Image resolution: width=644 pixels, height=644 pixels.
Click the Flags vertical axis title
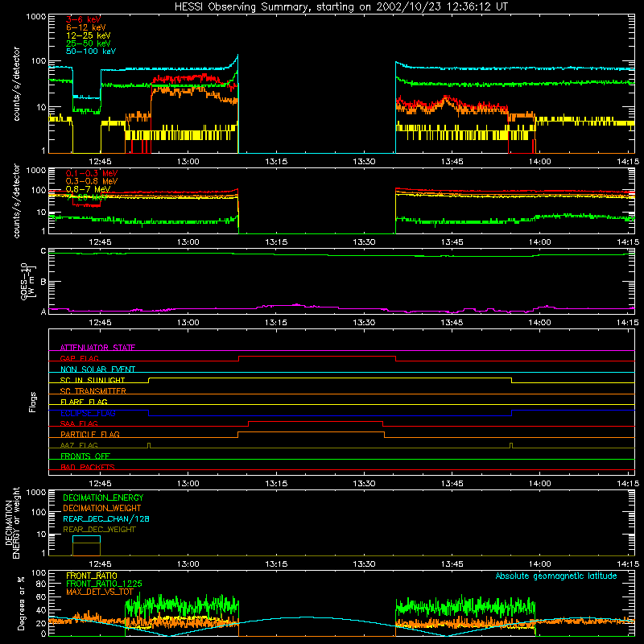[33, 402]
